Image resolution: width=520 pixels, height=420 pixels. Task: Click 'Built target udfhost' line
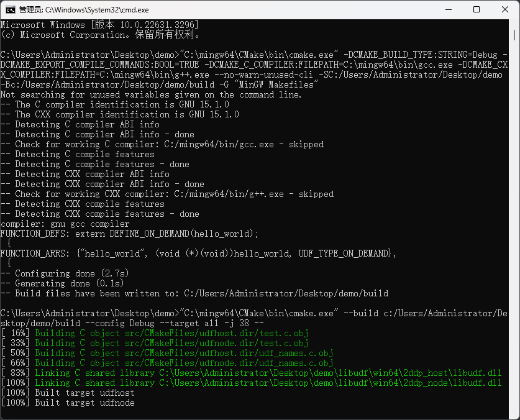pyautogui.click(x=68, y=393)
